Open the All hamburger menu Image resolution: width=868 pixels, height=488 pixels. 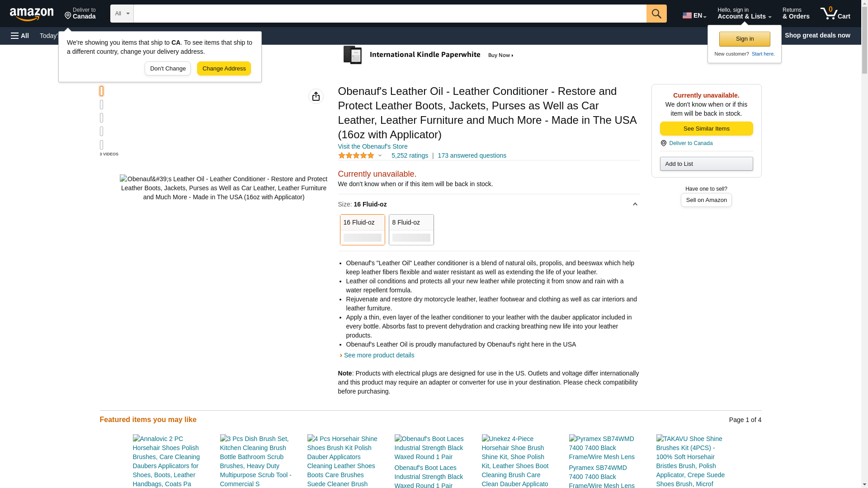click(x=20, y=36)
